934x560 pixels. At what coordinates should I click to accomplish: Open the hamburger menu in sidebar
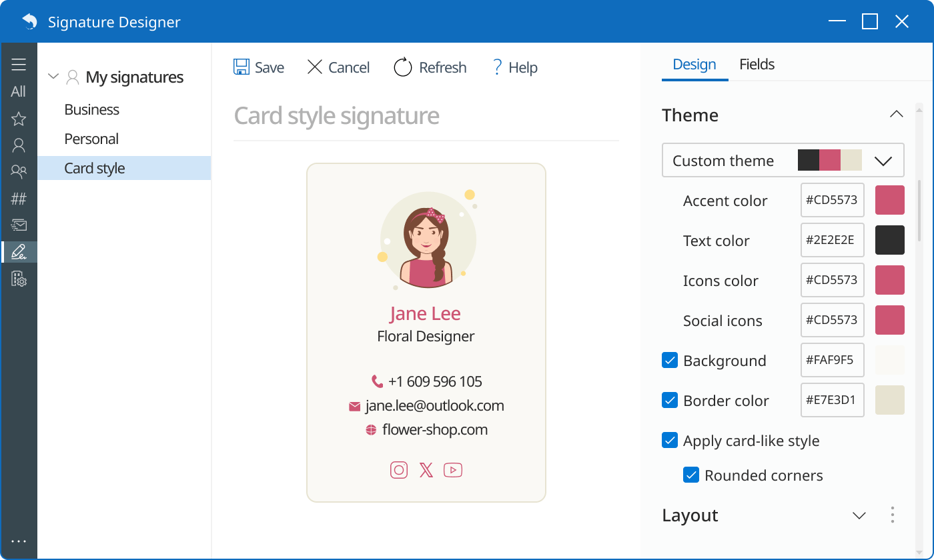(x=19, y=64)
